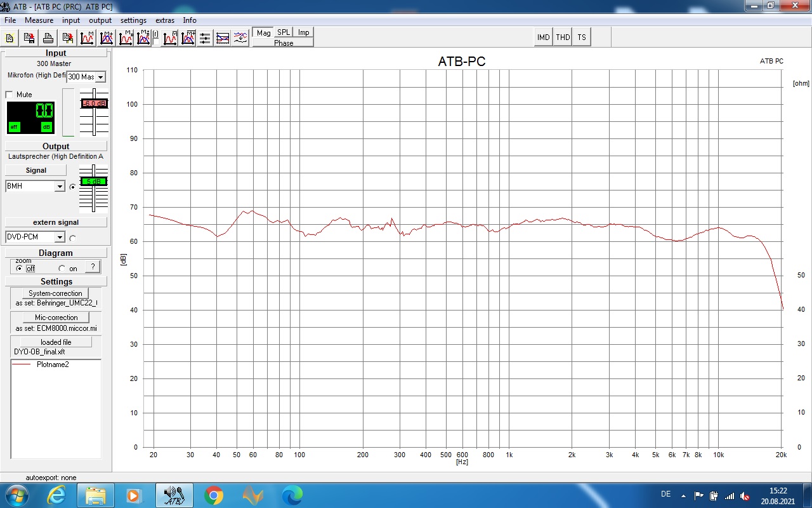The height and width of the screenshot is (508, 812).
Task: Open the IMD measurement
Action: pyautogui.click(x=544, y=37)
